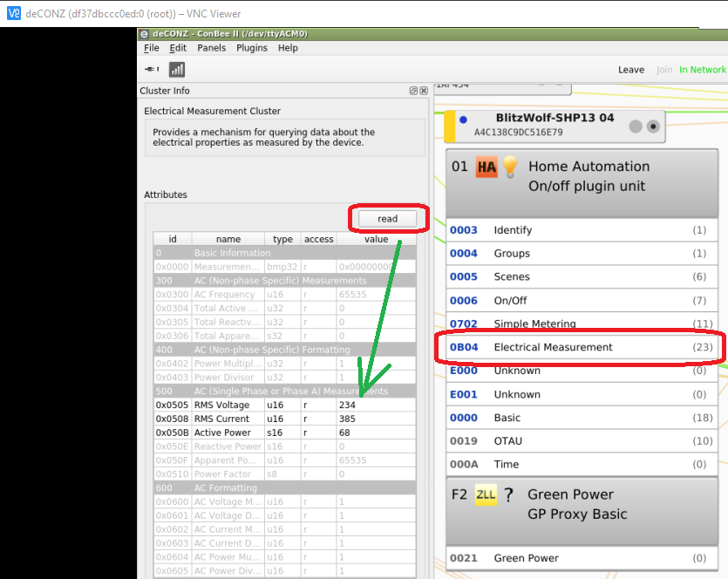Click the question mark device icon

coord(509,495)
